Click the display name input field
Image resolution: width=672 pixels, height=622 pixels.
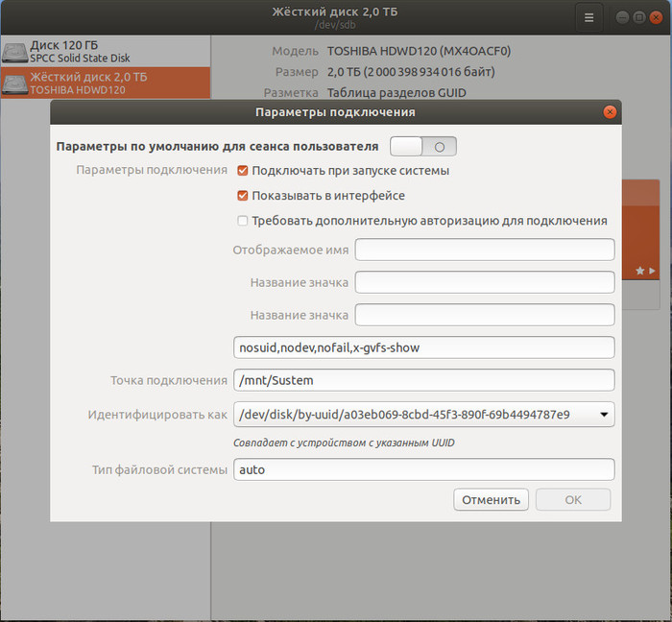(x=484, y=250)
